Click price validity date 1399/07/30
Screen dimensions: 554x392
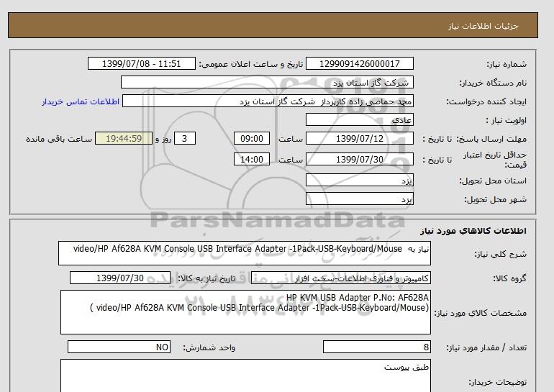[359, 159]
